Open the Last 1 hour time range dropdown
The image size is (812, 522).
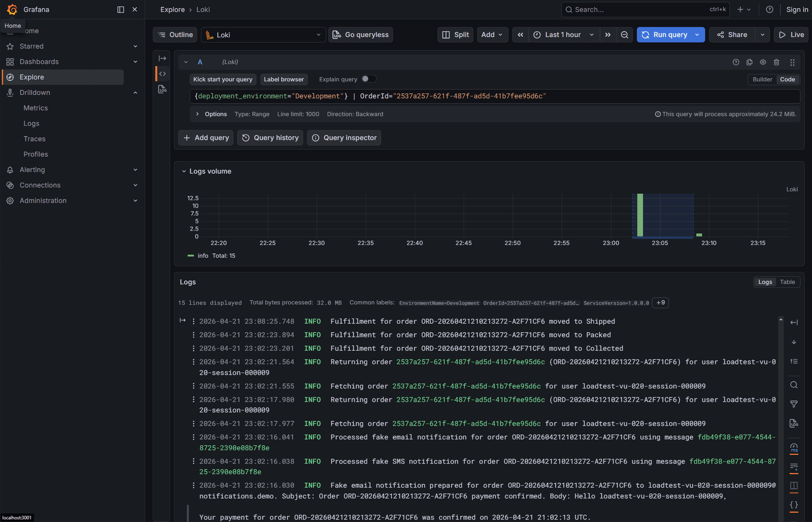coord(564,35)
